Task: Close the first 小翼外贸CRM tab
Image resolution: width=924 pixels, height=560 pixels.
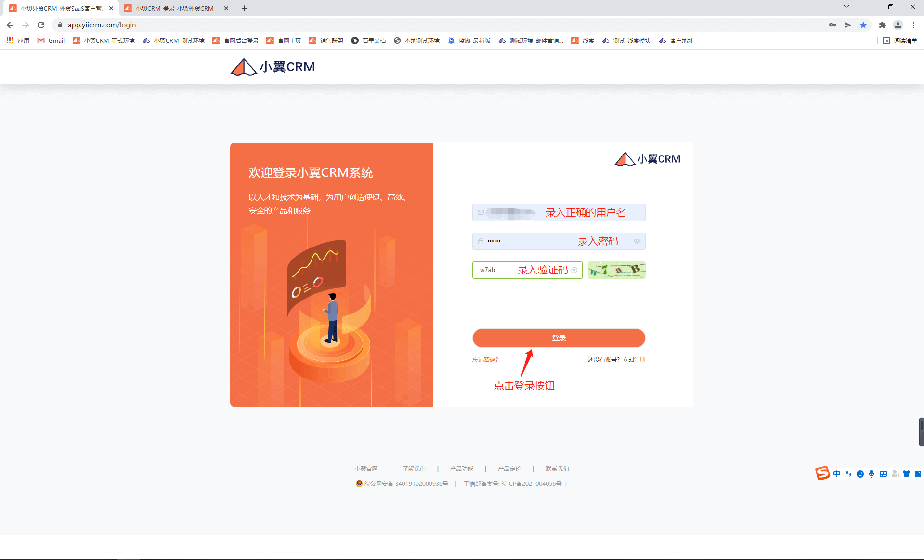Action: (111, 8)
